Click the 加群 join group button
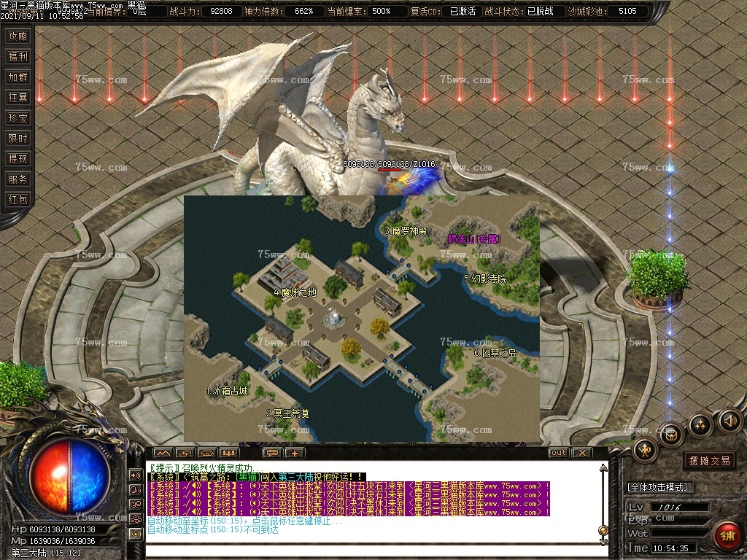The image size is (747, 560). pyautogui.click(x=18, y=77)
